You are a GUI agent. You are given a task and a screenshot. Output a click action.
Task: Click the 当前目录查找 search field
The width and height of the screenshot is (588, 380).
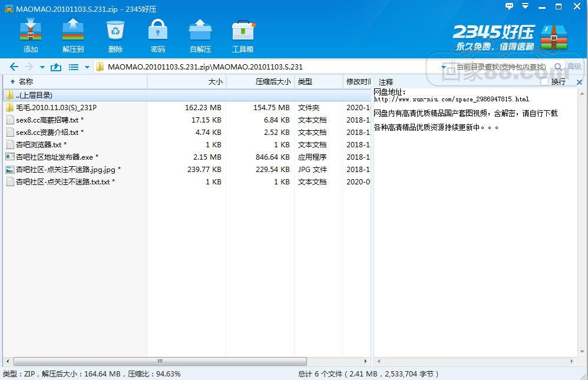pos(501,67)
